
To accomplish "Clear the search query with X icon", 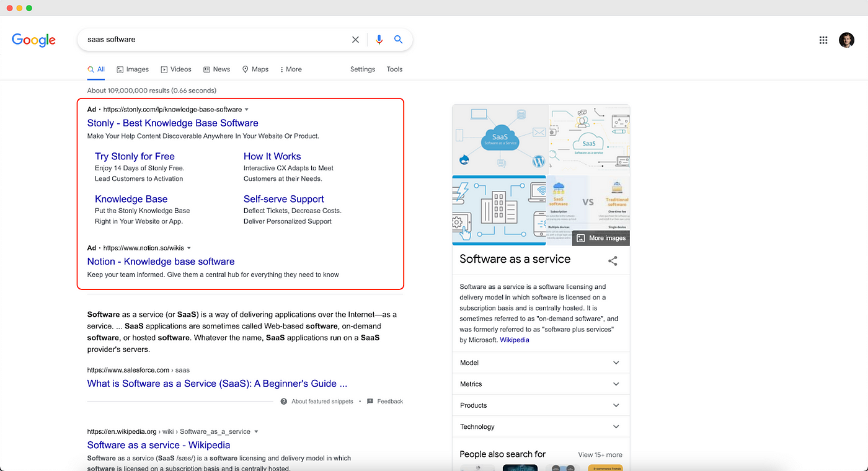I will coord(355,40).
